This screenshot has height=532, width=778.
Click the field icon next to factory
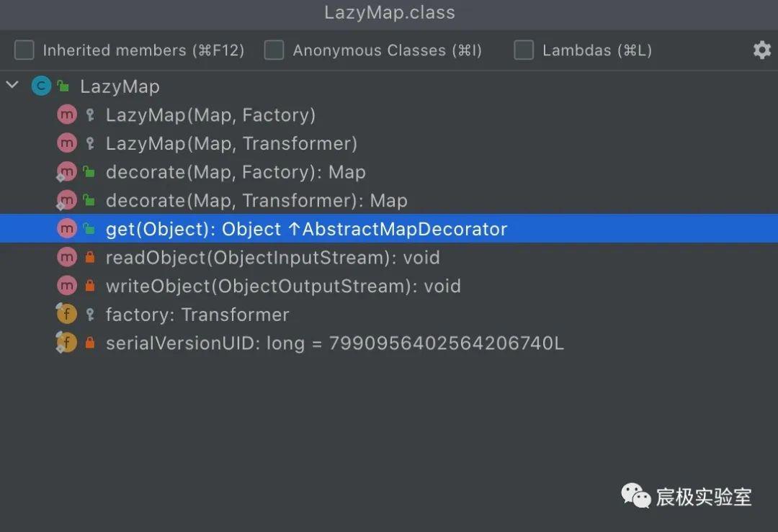pyautogui.click(x=66, y=315)
